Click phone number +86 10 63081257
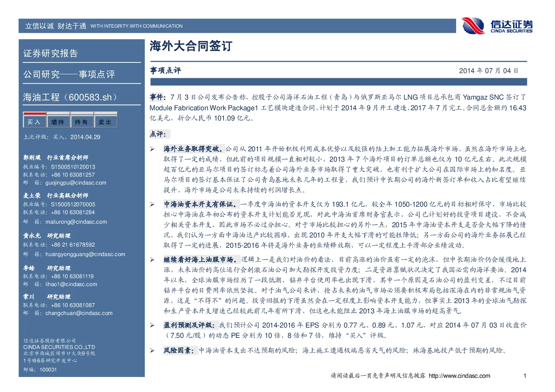This screenshot has width=555, height=392. coord(73,175)
